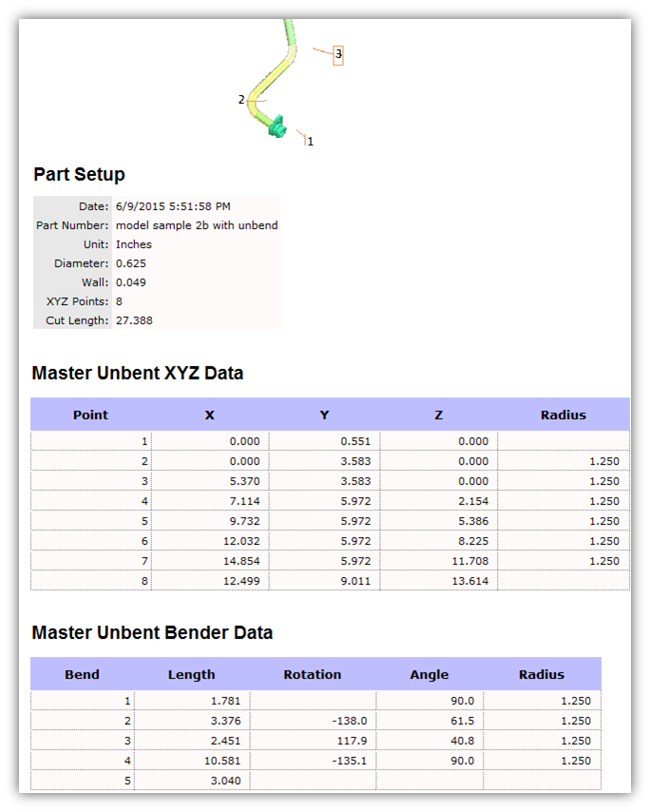Screen dimensions: 650x812
Task: Select the Part Setup heading
Action: [x=79, y=174]
